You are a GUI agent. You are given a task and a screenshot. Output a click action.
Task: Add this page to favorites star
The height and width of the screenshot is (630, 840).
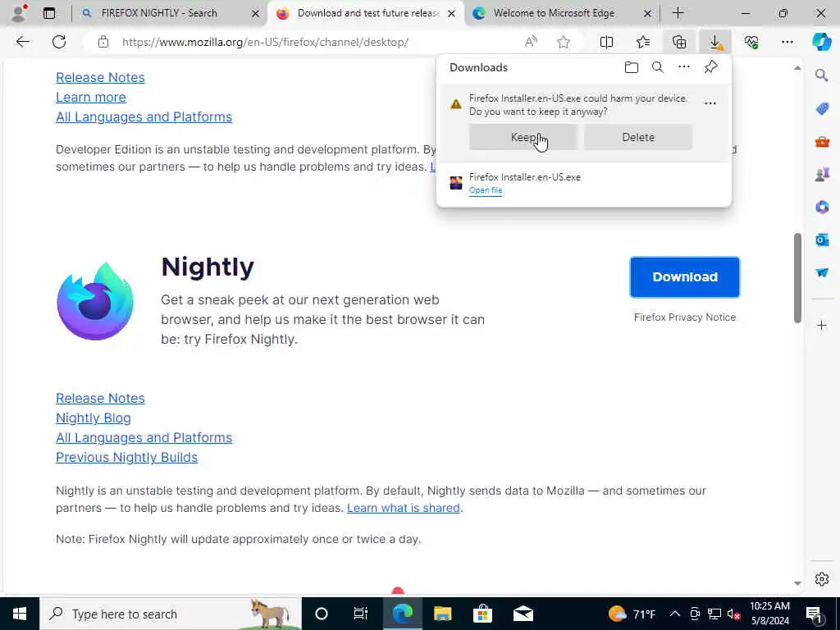[563, 42]
